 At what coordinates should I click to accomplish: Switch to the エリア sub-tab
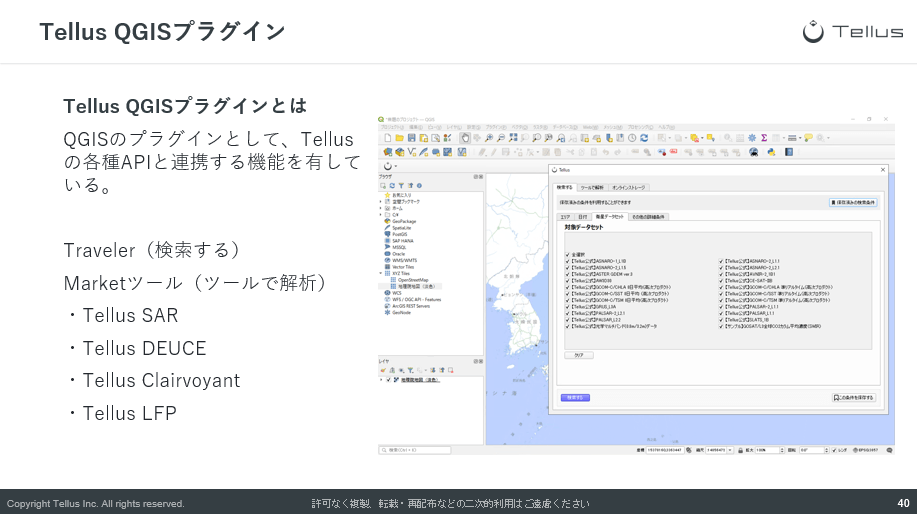(565, 217)
